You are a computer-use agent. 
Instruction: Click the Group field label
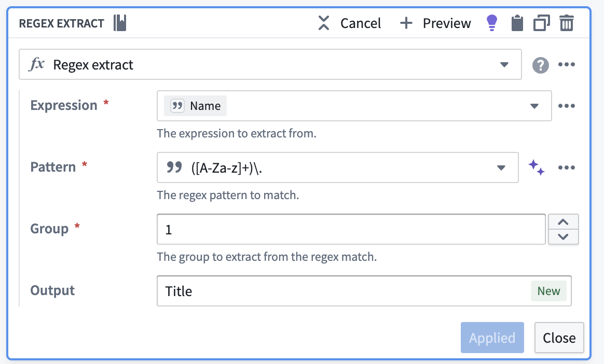click(49, 229)
